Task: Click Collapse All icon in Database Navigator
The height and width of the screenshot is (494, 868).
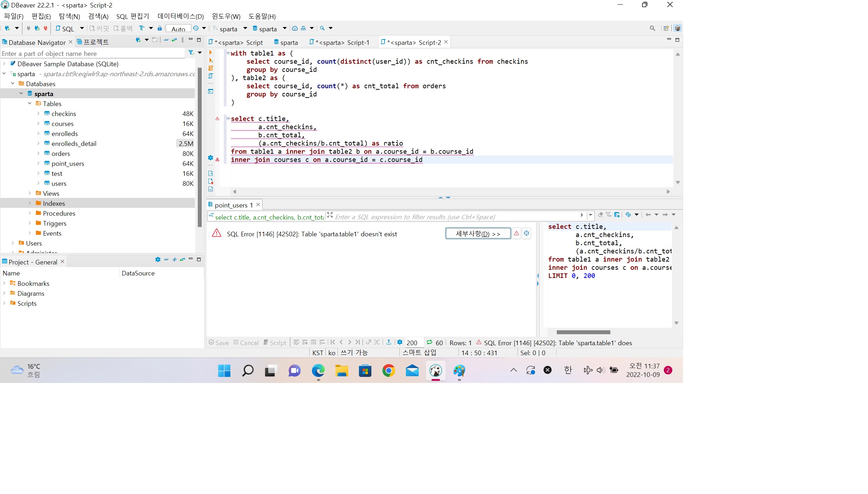Action: click(166, 40)
